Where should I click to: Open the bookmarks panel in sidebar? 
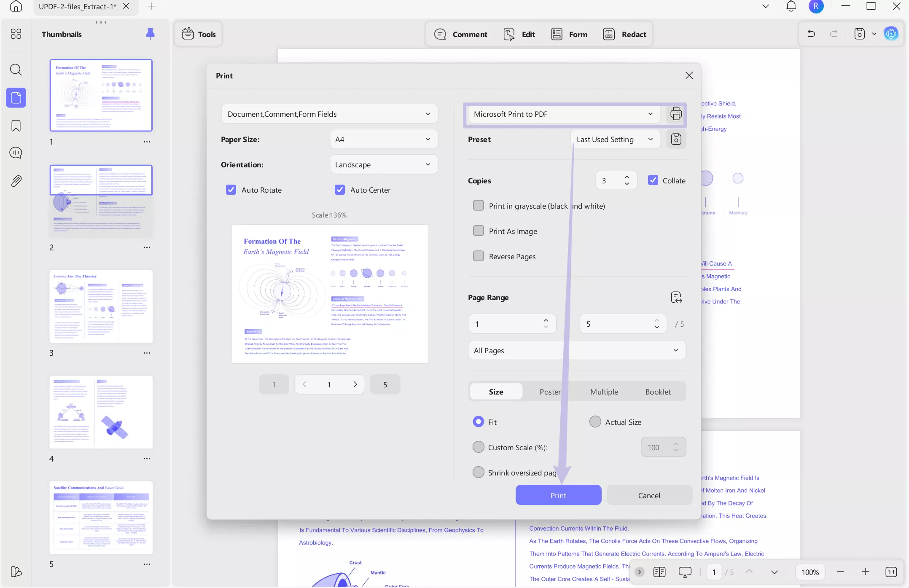[x=16, y=126]
